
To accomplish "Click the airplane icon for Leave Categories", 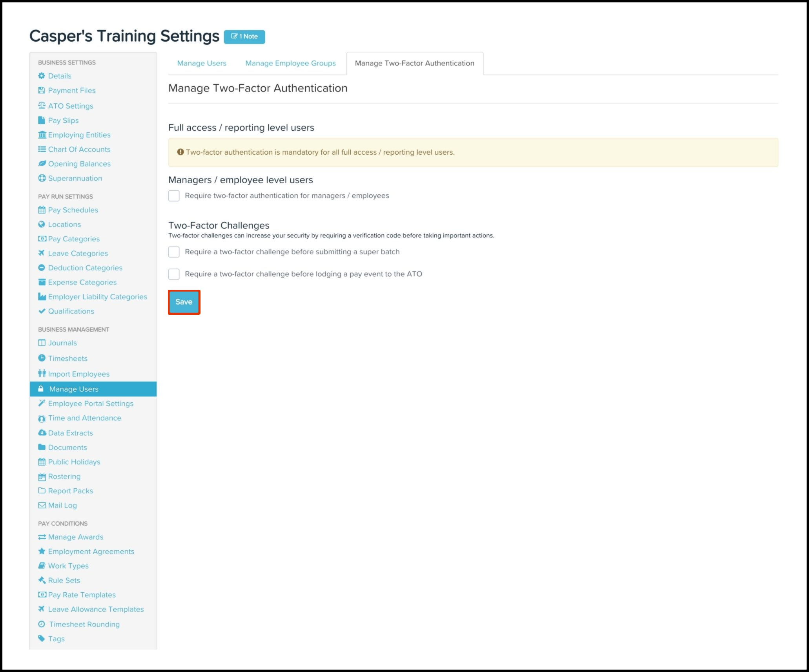I will click(x=41, y=253).
